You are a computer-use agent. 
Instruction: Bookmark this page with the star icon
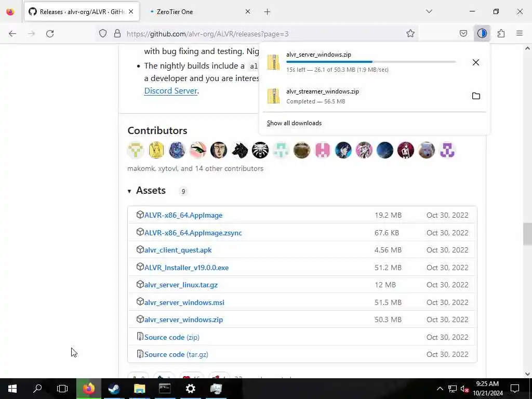410,33
